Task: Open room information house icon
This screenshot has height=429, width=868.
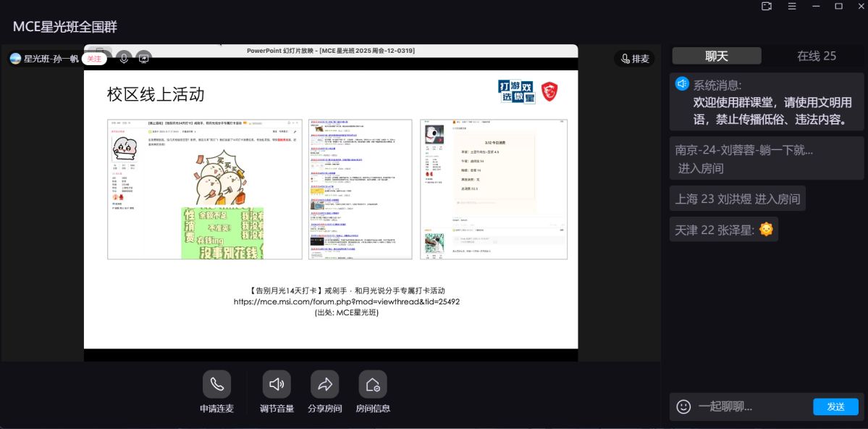Action: [373, 384]
